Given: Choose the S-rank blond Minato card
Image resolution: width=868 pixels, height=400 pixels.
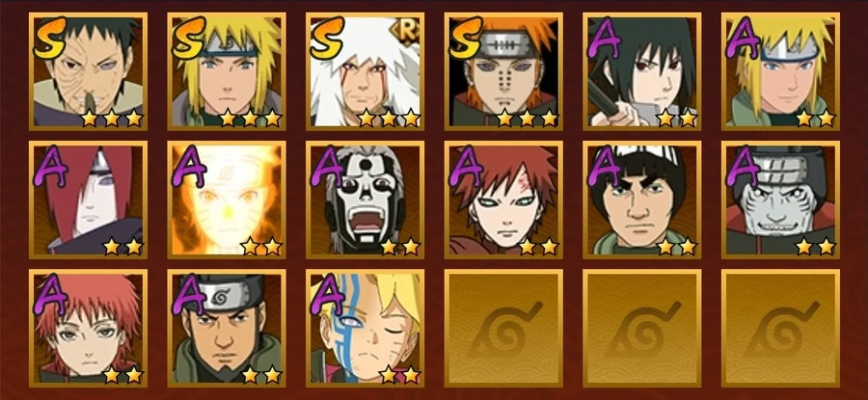Looking at the screenshot, I should tap(227, 71).
